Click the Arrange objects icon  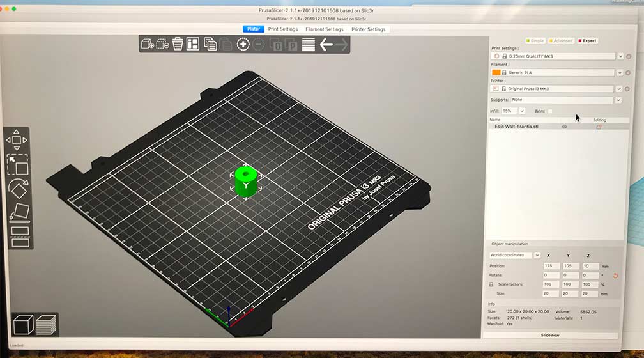[x=193, y=43]
